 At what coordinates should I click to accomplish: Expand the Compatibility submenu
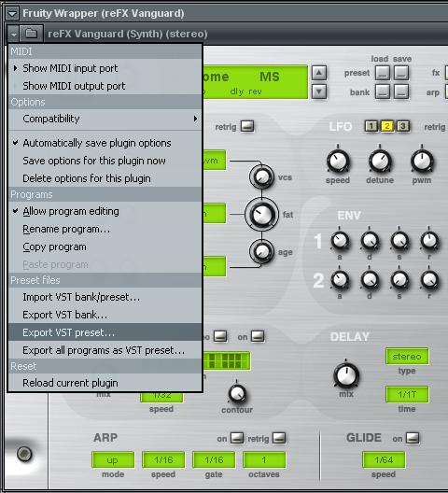pos(105,119)
